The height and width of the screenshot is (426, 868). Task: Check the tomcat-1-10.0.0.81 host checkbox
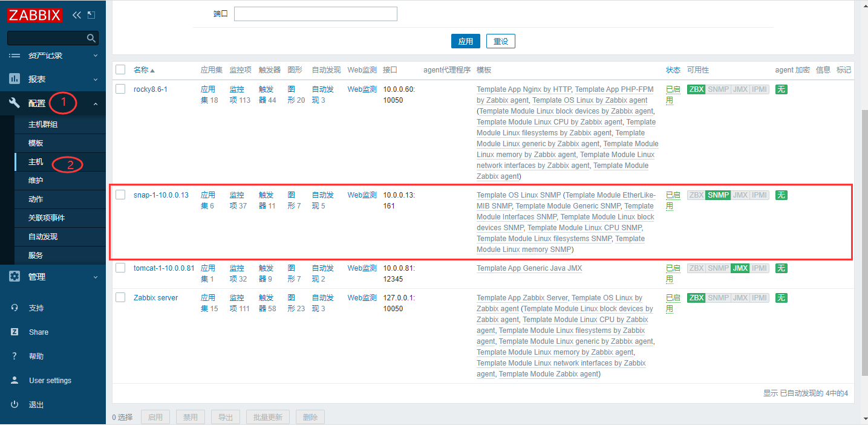tap(120, 268)
